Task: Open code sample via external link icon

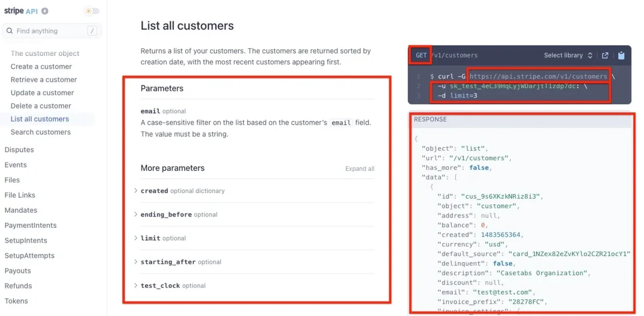Action: [605, 55]
